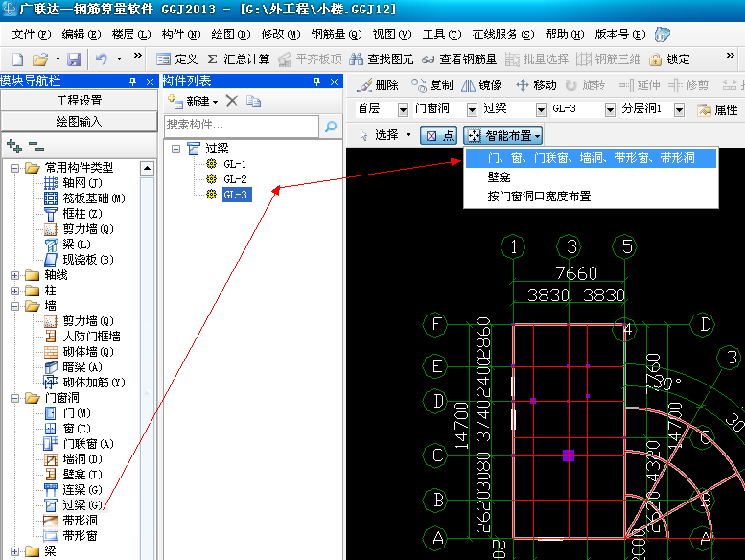
Task: Choose 门、窗、门联窗、墙洞 menu entry
Action: click(591, 158)
